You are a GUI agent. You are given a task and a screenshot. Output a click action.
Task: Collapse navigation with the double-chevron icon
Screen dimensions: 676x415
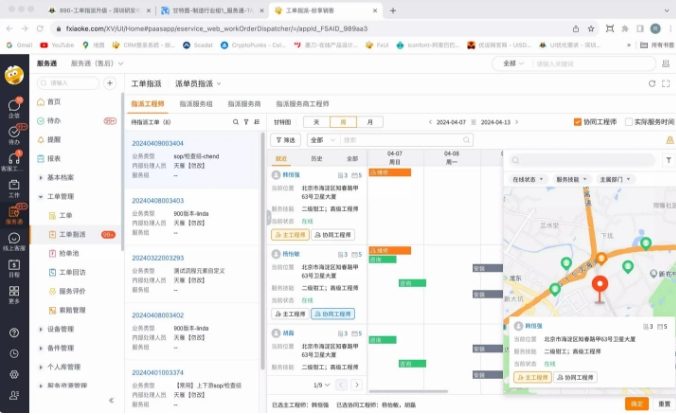pyautogui.click(x=111, y=400)
